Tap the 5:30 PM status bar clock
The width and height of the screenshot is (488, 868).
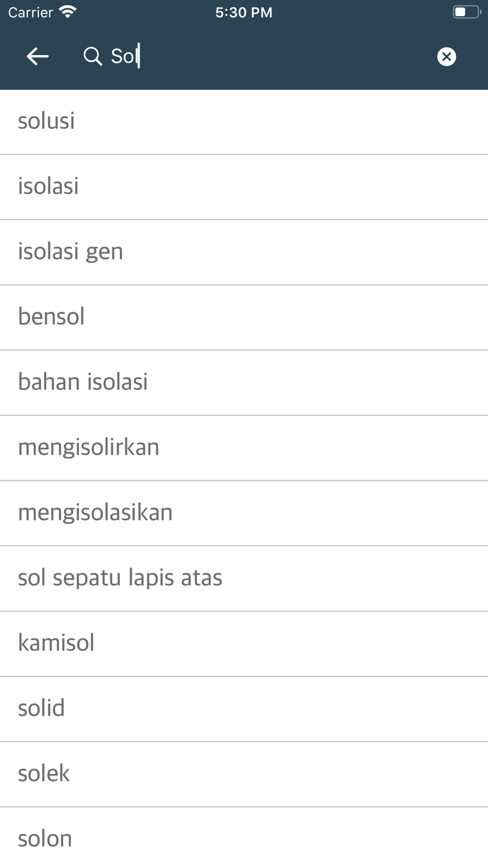click(244, 12)
